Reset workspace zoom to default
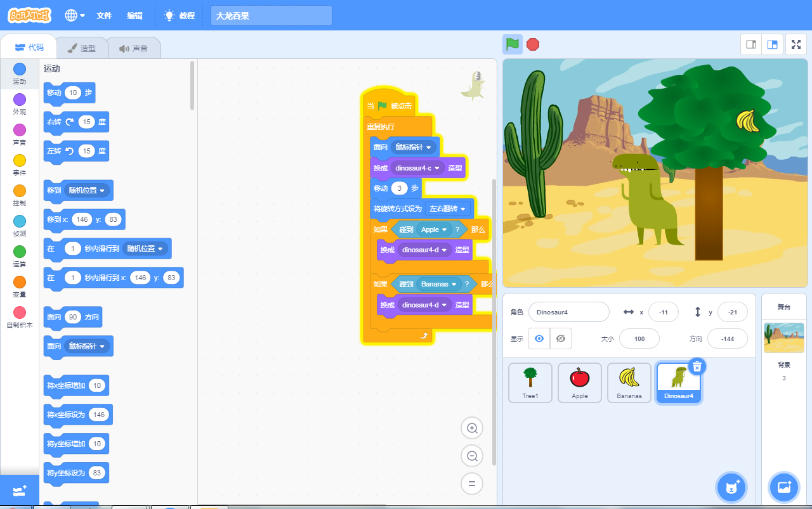This screenshot has width=812, height=509. (472, 484)
